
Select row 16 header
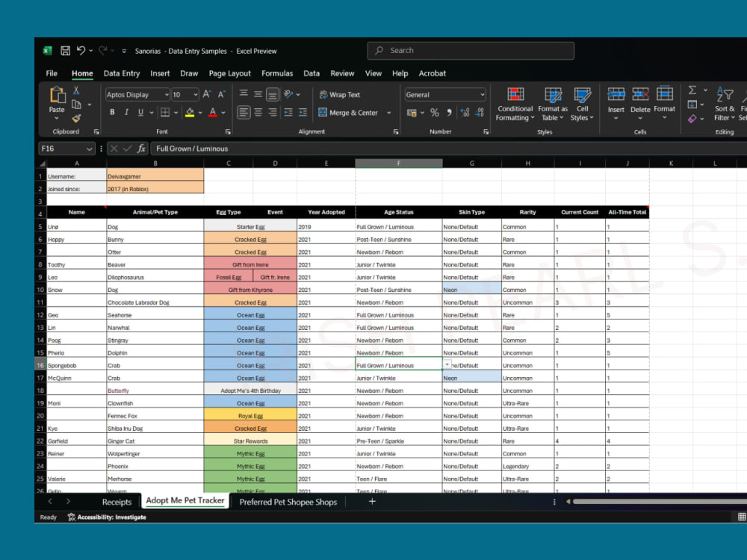click(40, 365)
